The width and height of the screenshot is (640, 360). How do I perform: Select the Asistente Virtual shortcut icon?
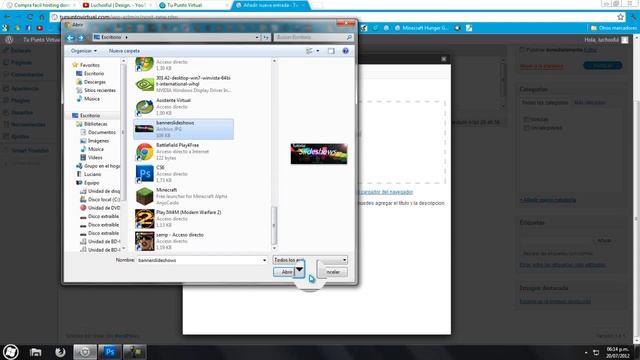point(144,107)
